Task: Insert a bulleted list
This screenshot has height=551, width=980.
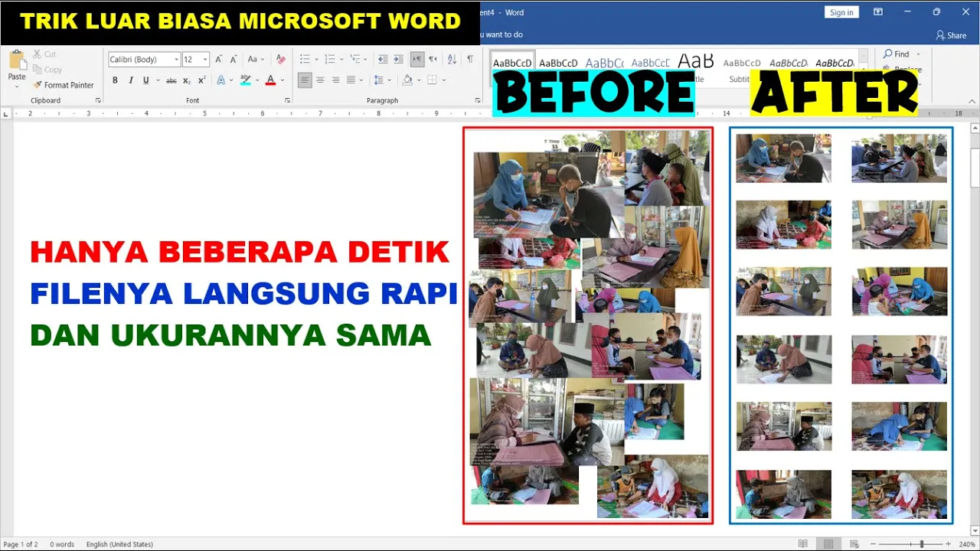Action: point(305,59)
